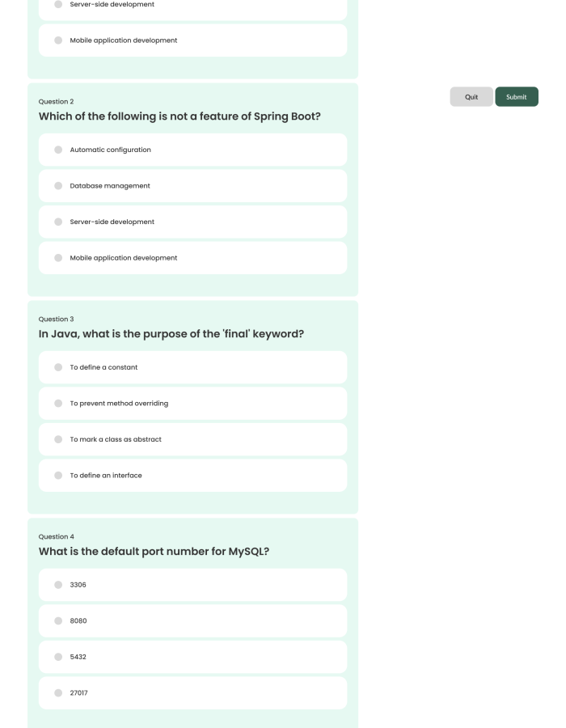Choose 'Mobile application development' in the first question
566x728 pixels.
point(57,40)
